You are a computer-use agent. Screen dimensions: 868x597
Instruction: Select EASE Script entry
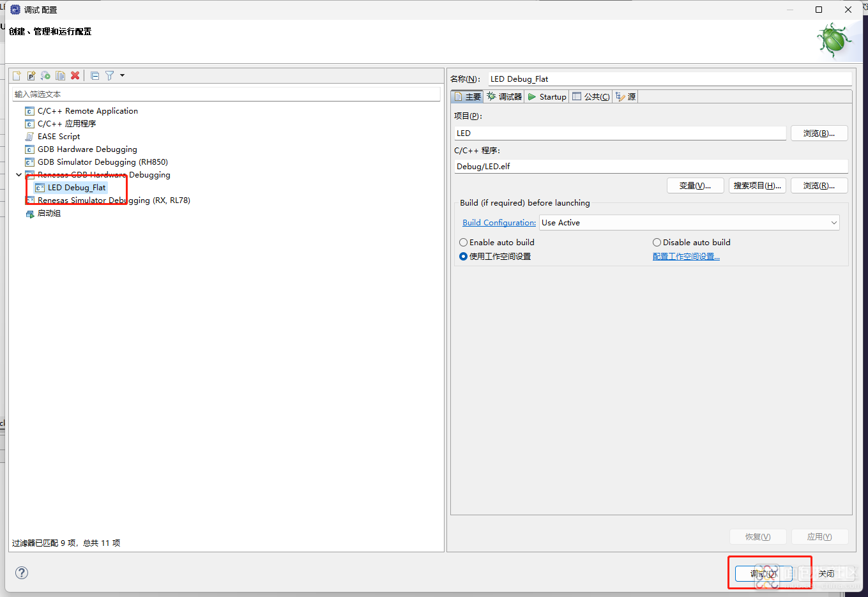coord(59,137)
